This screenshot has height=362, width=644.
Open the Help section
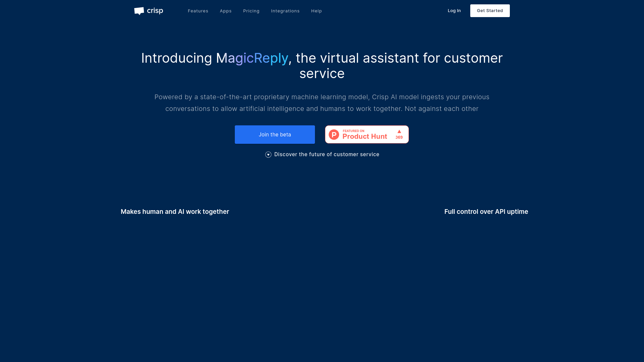coord(316,11)
